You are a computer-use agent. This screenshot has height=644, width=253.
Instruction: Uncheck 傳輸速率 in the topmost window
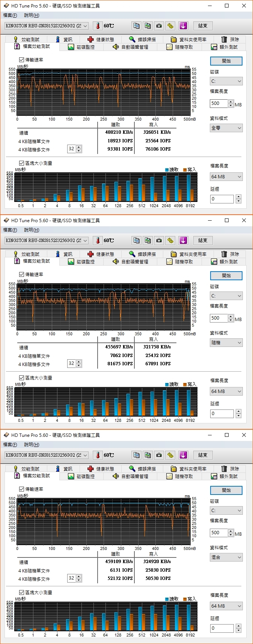[x=21, y=60]
